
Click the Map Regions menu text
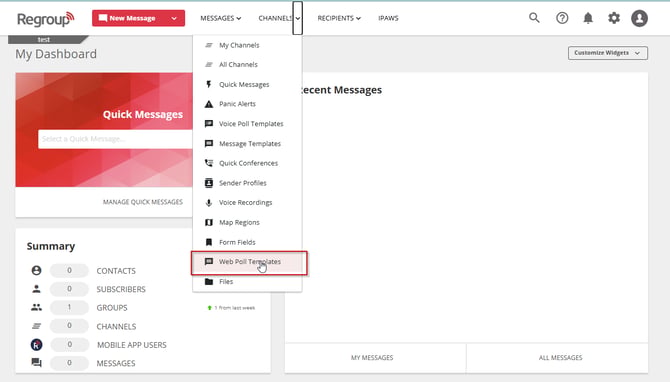(x=239, y=222)
